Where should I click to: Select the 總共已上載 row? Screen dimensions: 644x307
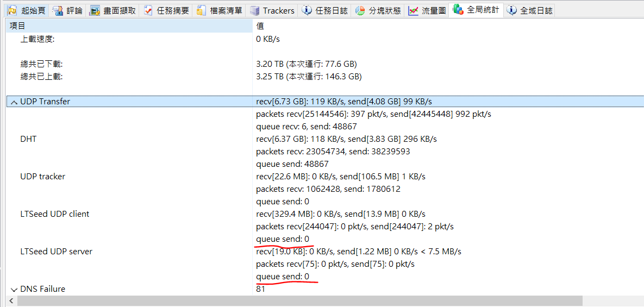(x=41, y=76)
